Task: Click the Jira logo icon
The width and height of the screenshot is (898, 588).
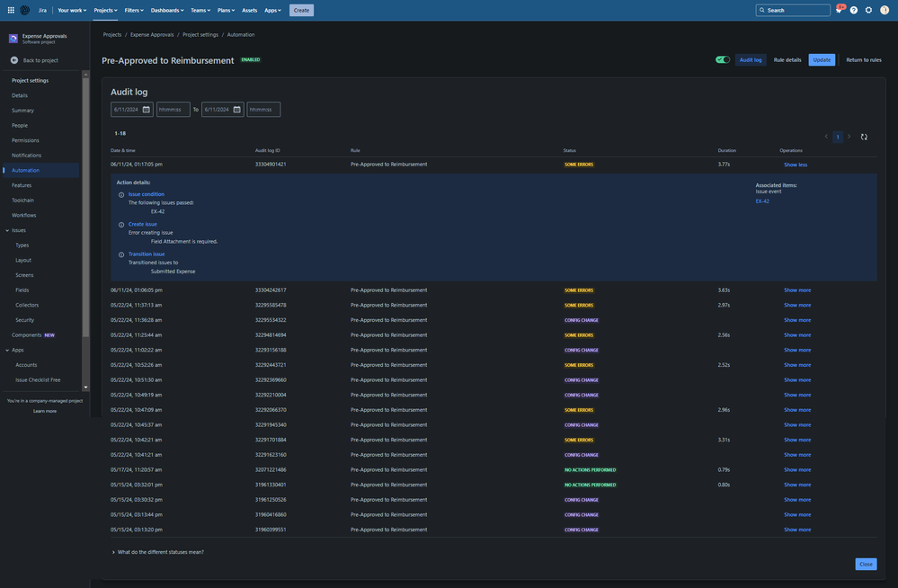Action: point(25,10)
